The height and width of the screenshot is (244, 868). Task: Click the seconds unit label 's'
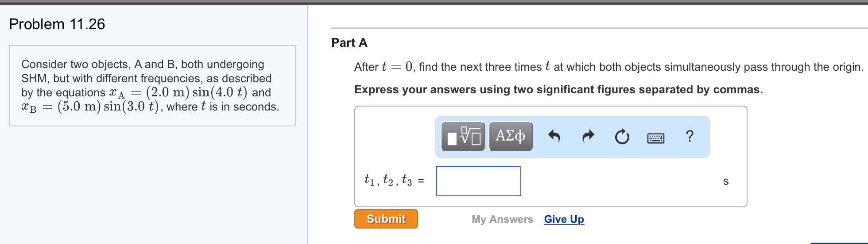tap(726, 181)
